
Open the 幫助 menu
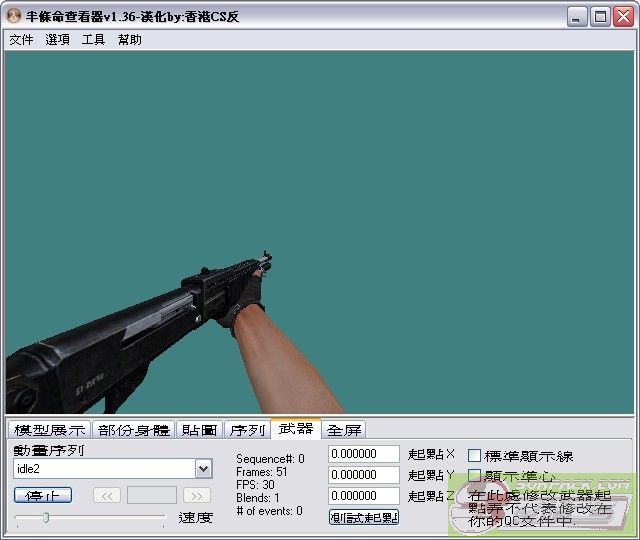[x=129, y=40]
